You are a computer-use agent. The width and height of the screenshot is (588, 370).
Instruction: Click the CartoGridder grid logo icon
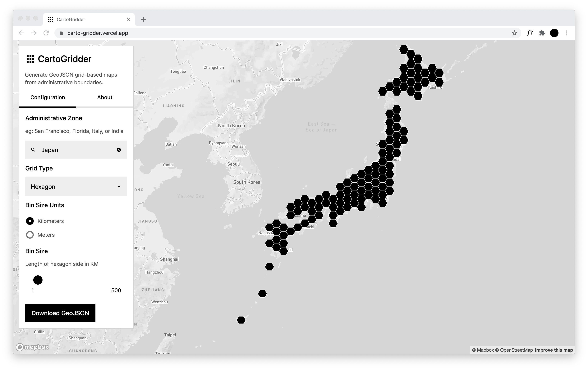click(30, 59)
